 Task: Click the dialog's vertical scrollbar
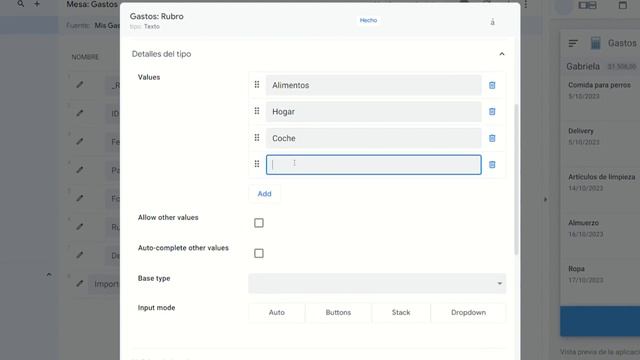[516, 180]
